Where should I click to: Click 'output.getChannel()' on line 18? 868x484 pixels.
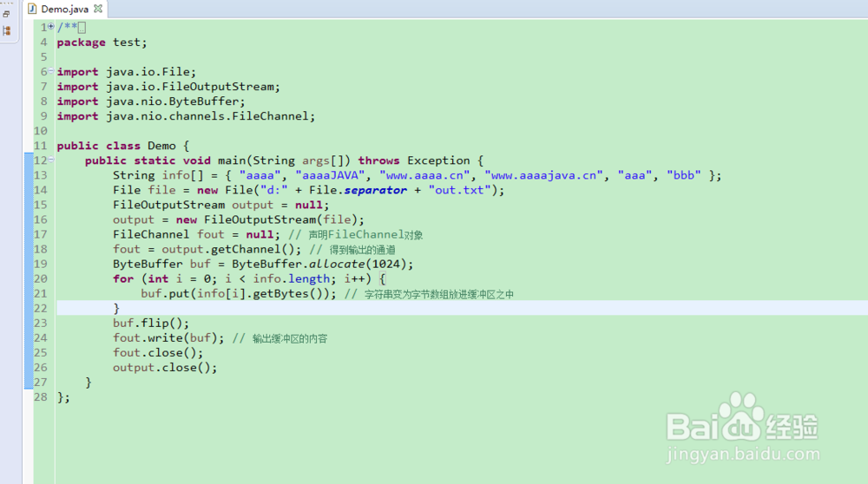pyautogui.click(x=227, y=250)
